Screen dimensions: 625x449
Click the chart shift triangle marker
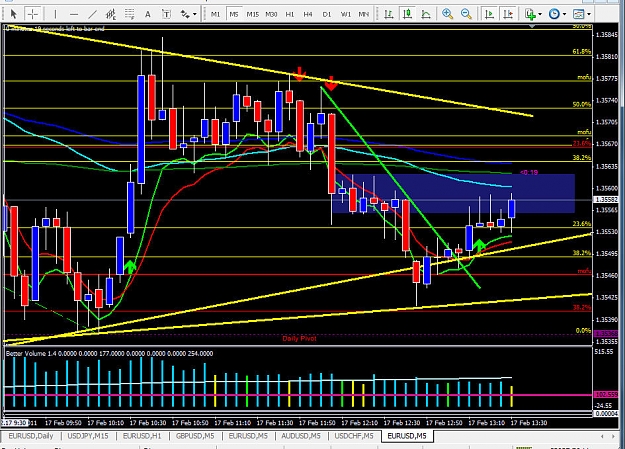click(532, 26)
